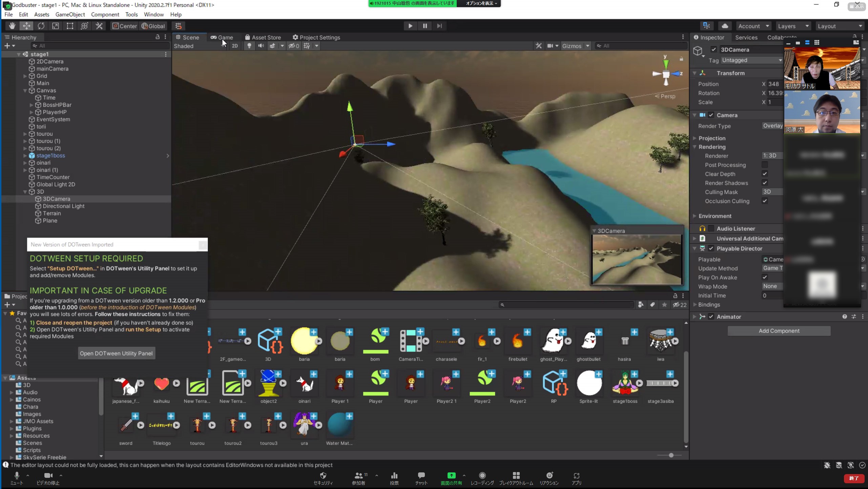Toggle scene lighting bulb icon
The height and width of the screenshot is (489, 868).
[249, 46]
